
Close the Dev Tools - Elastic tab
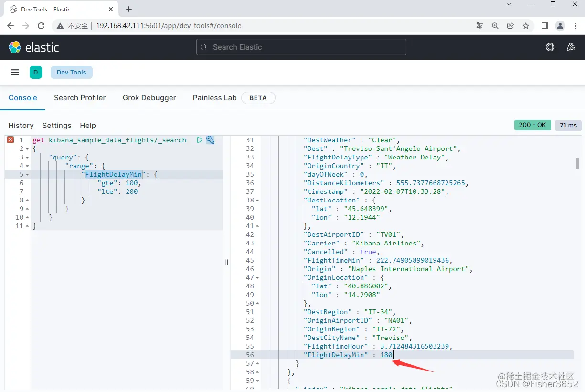click(x=111, y=9)
